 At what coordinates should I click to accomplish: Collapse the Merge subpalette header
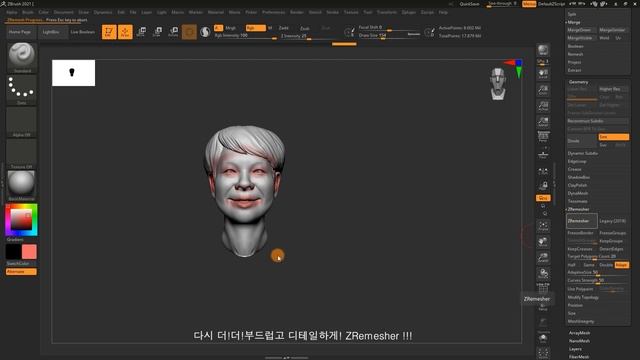(x=574, y=22)
